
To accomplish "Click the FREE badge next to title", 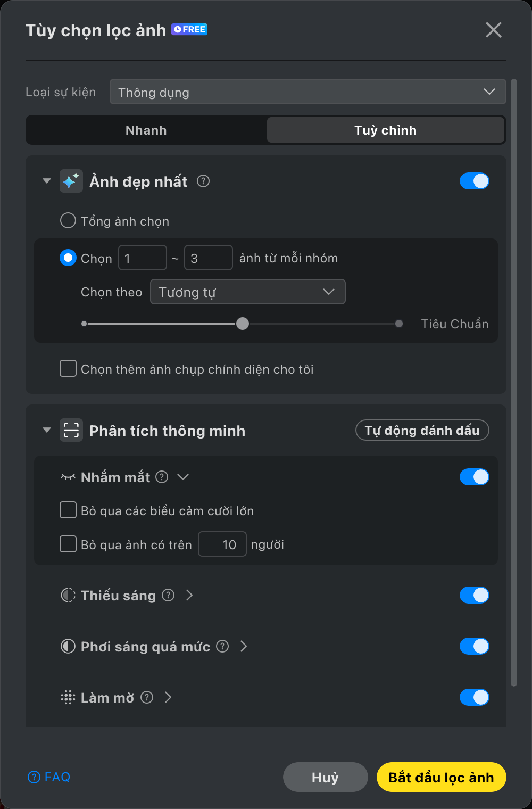I will point(189,29).
